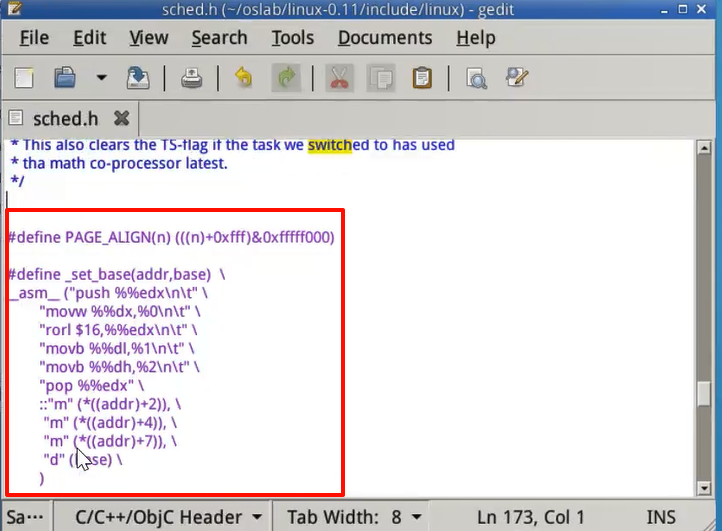Undo the last action
The height and width of the screenshot is (531, 722).
tap(243, 77)
